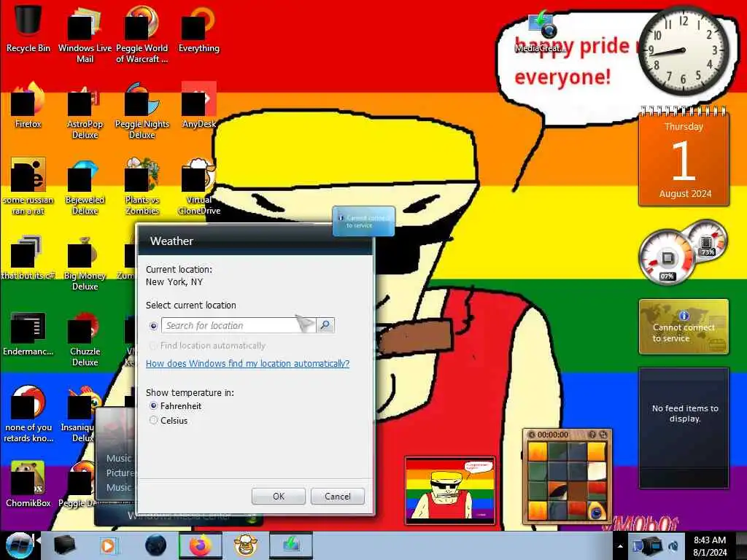Select the Endermanc... desktop icon

pos(28,333)
